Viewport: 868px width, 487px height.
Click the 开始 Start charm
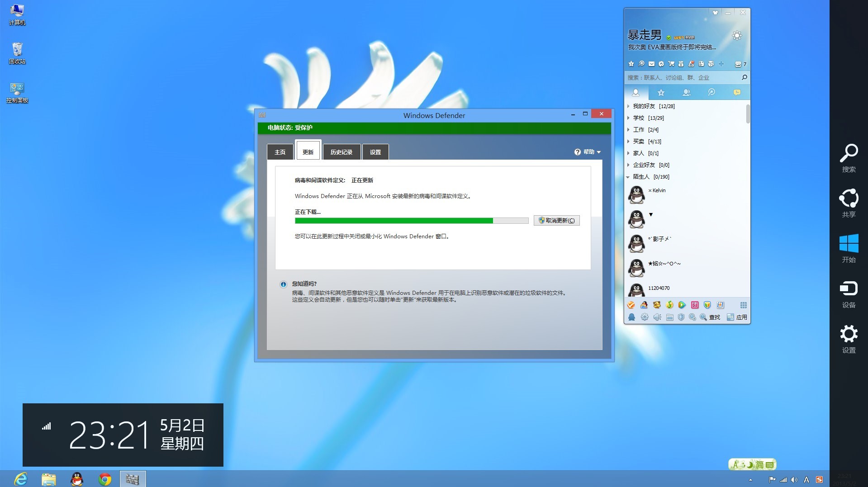pyautogui.click(x=849, y=248)
